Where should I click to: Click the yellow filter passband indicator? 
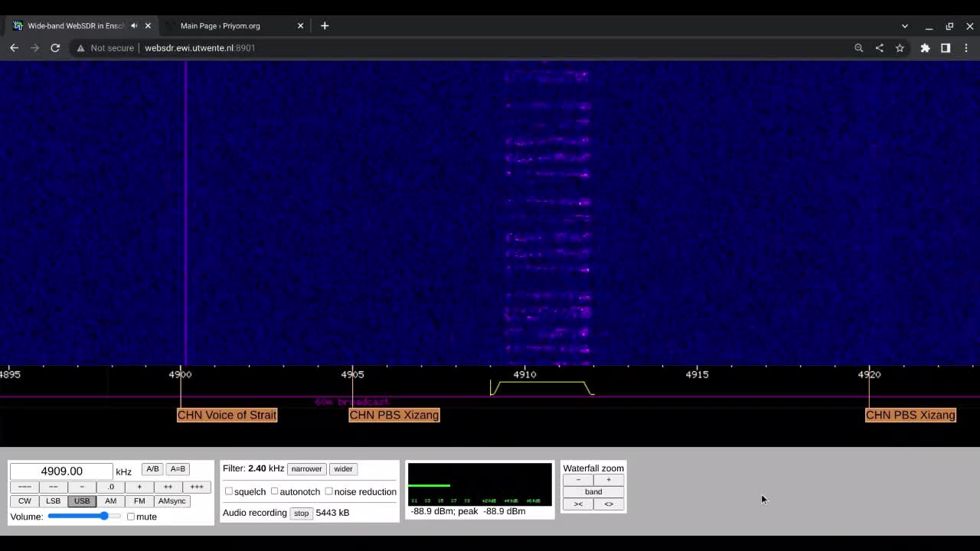(x=542, y=388)
